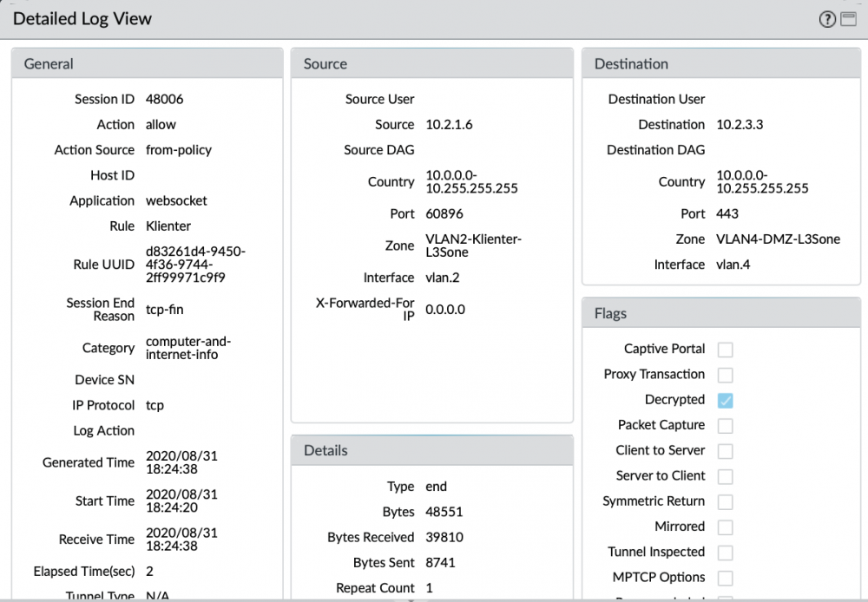Screen dimensions: 868x602
Task: Enable the Captive Portal checkbox
Action: [x=725, y=350]
